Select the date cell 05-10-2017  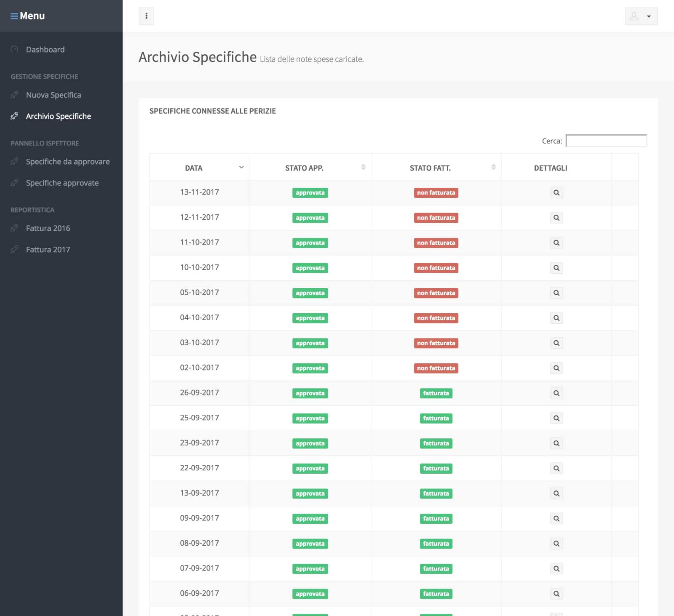pyautogui.click(x=199, y=292)
